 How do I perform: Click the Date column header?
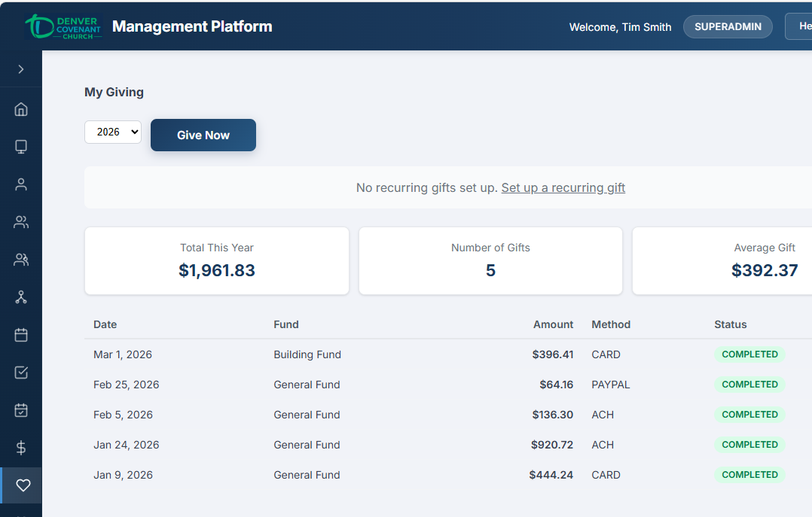pyautogui.click(x=105, y=324)
